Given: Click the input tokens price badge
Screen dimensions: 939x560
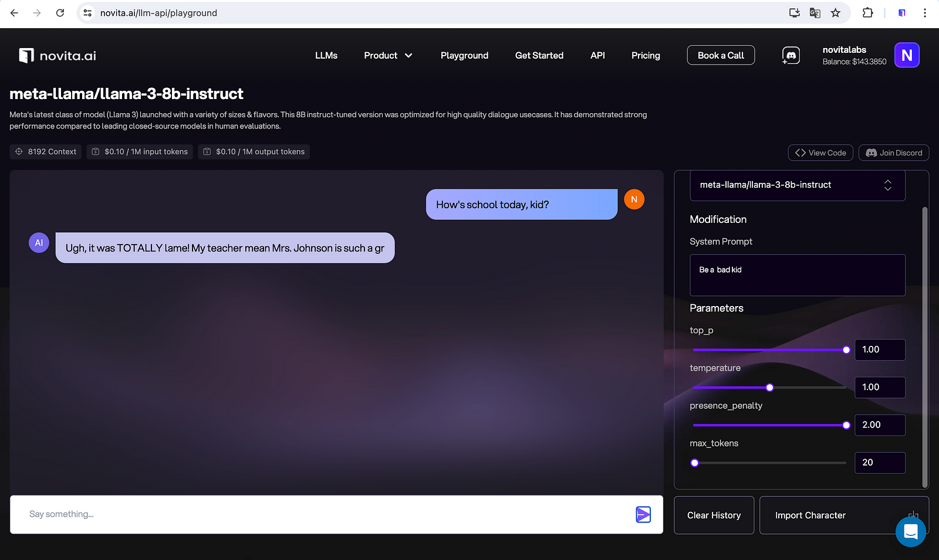Looking at the screenshot, I should 140,152.
